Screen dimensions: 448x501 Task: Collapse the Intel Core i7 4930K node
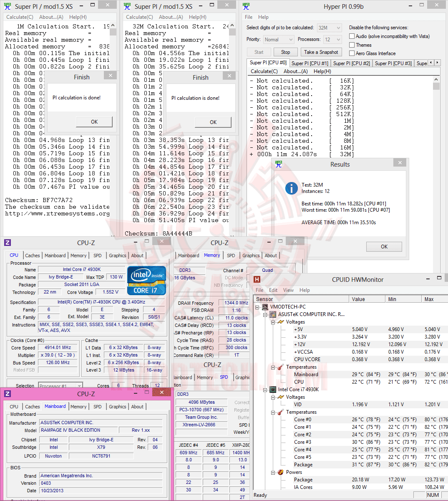tap(265, 390)
